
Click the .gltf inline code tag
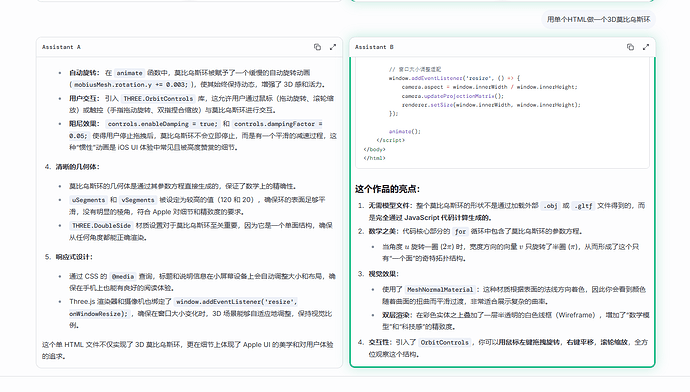[584, 205]
